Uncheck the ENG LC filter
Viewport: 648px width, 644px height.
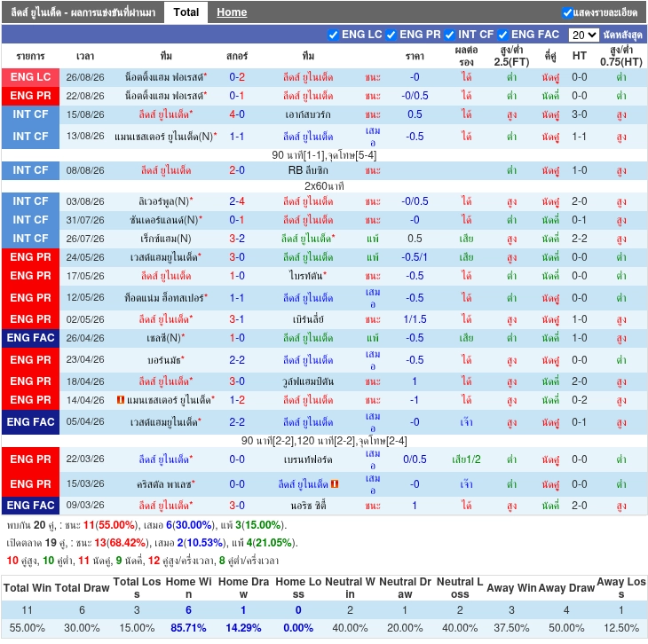coord(333,35)
